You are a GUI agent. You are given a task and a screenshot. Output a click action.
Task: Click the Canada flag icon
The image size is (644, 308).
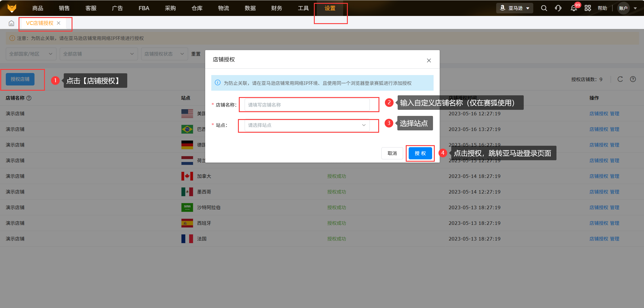(x=187, y=176)
